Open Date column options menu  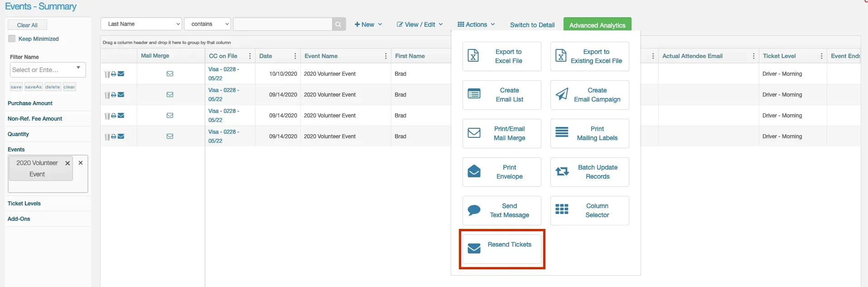coord(295,56)
